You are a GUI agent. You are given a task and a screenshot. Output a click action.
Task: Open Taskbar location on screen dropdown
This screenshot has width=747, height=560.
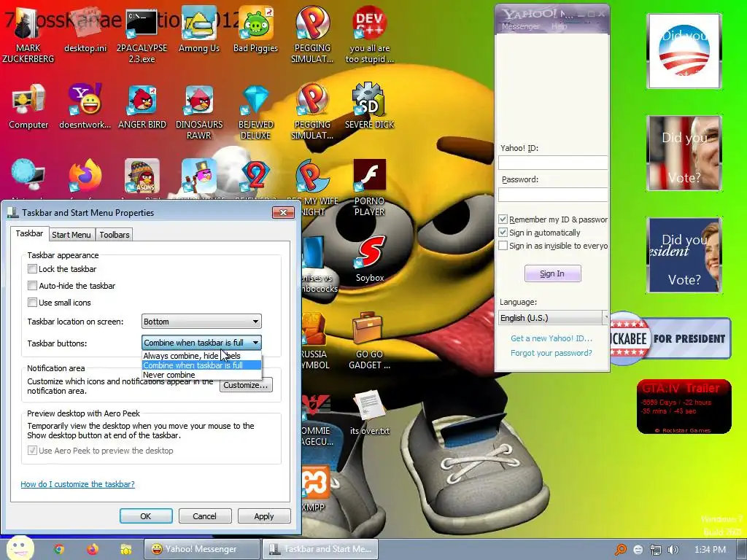point(201,322)
